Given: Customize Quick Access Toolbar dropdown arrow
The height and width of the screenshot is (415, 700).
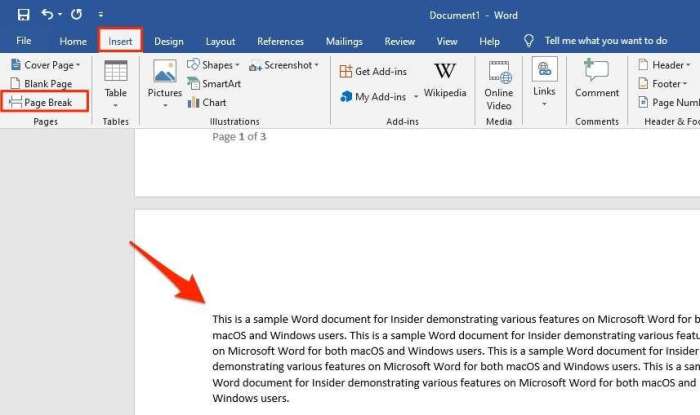Looking at the screenshot, I should (101, 15).
